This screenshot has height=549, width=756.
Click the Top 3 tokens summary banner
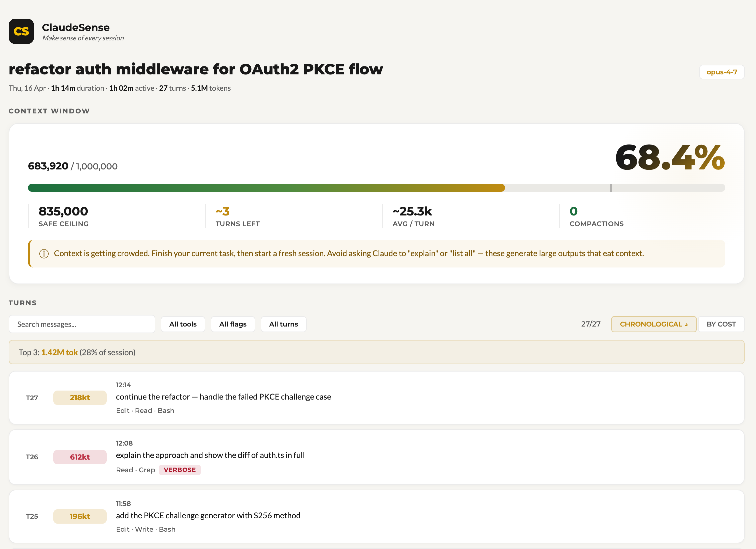376,352
